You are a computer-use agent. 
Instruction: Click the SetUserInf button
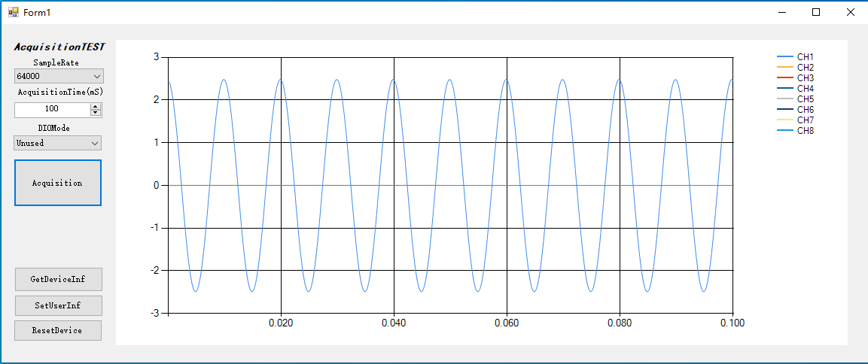(58, 305)
